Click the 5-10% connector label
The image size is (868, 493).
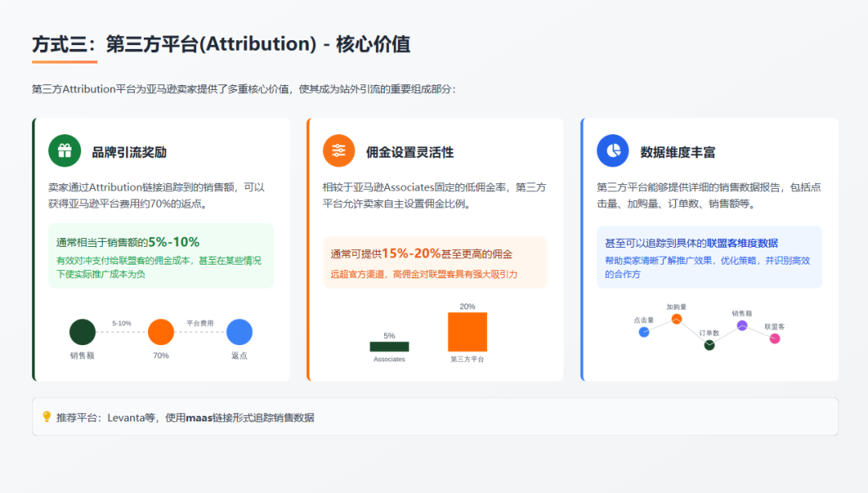122,323
